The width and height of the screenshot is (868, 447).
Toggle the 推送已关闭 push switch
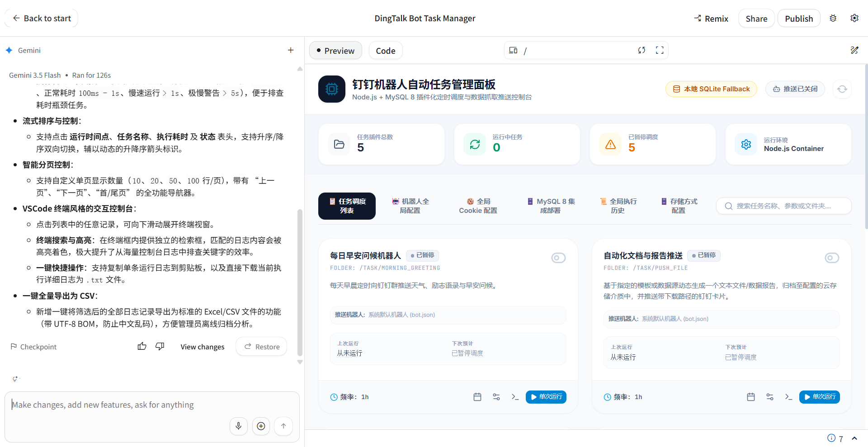[795, 89]
